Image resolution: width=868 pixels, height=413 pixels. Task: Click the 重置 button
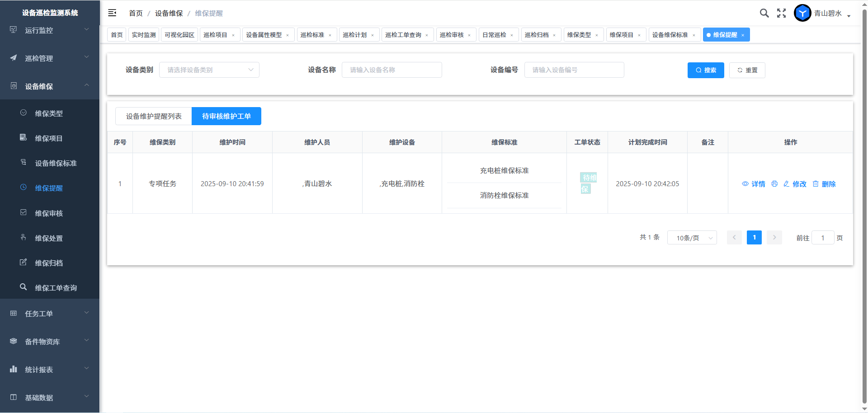747,70
